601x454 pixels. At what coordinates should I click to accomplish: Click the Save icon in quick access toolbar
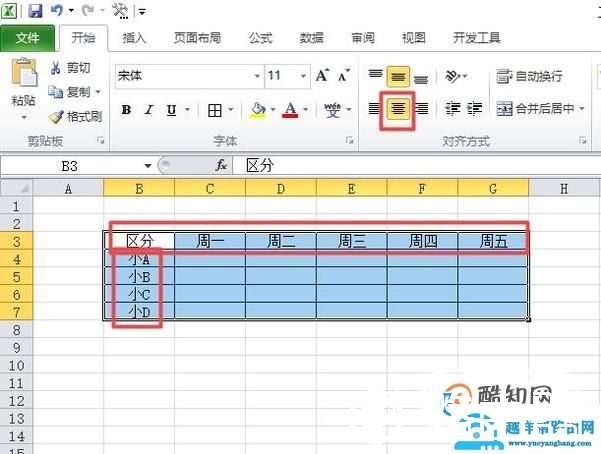[34, 10]
